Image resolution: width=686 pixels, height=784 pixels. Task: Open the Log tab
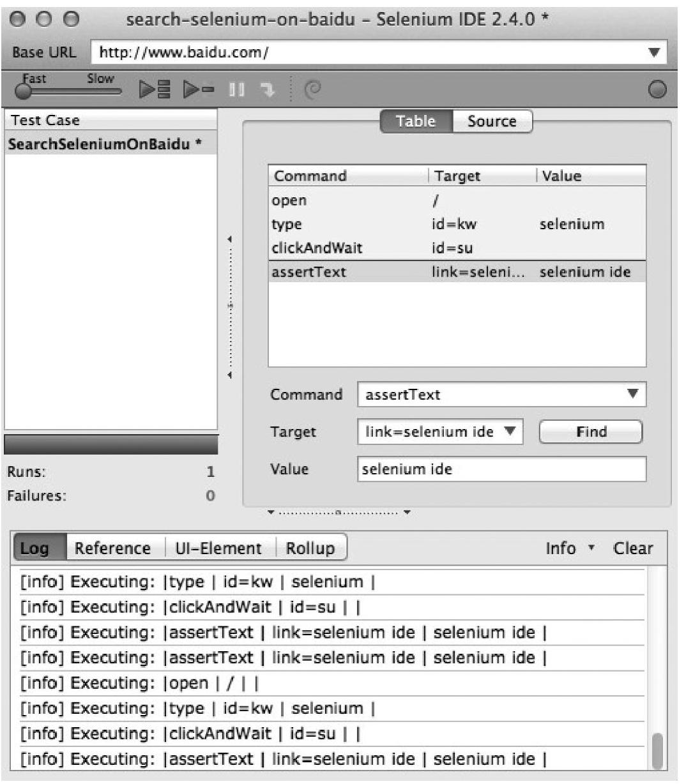coord(40,548)
